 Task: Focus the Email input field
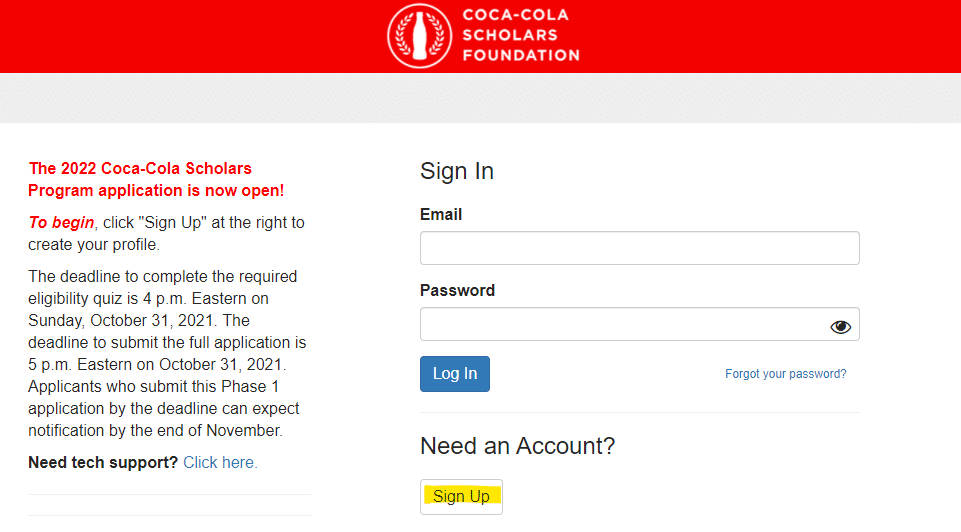pos(639,248)
